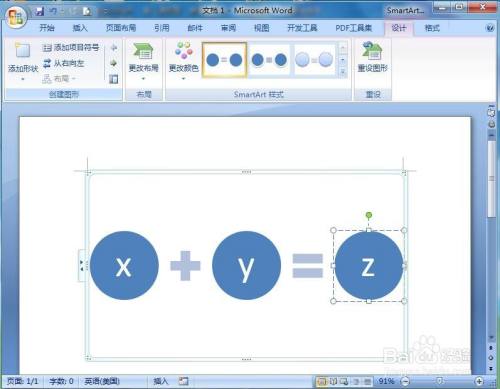The height and width of the screenshot is (389, 500).
Task: Expand the 更改颜色 dropdown arrow
Action: [x=184, y=79]
